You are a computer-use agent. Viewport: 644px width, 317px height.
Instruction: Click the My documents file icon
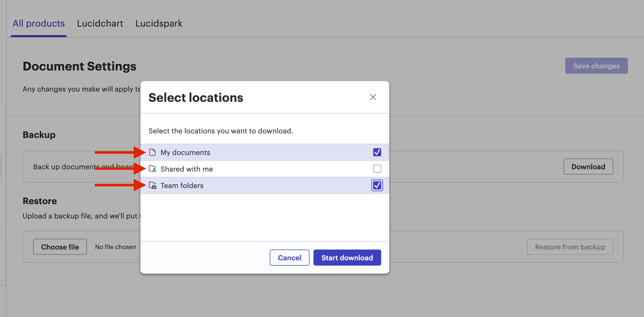152,152
